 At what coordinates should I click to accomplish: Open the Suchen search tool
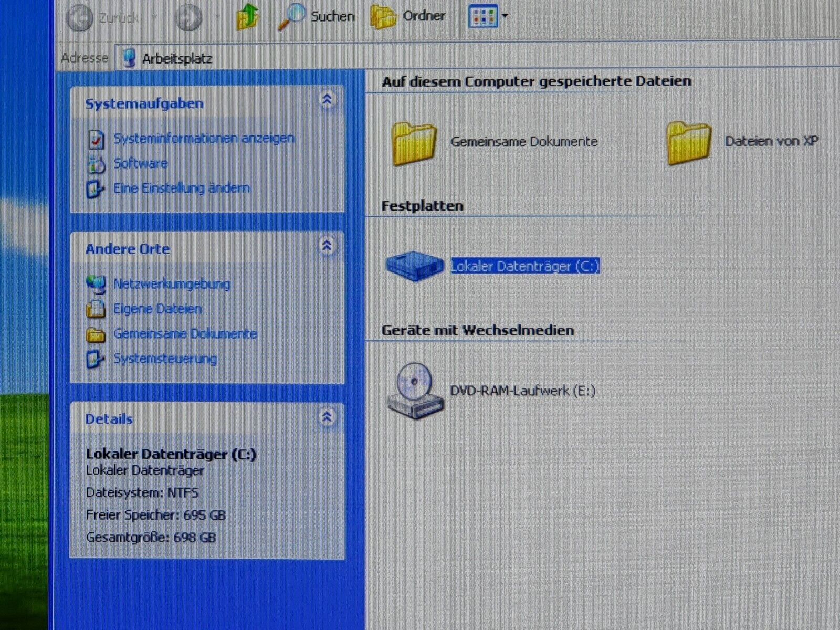pyautogui.click(x=316, y=17)
